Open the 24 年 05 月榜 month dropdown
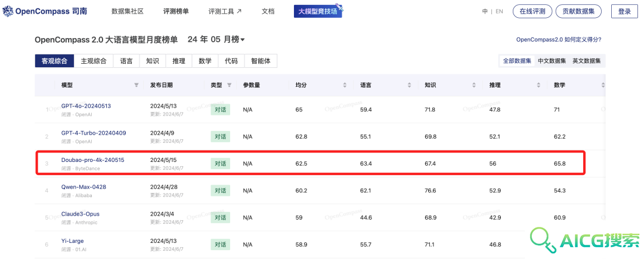This screenshot has width=644, height=259. (216, 40)
